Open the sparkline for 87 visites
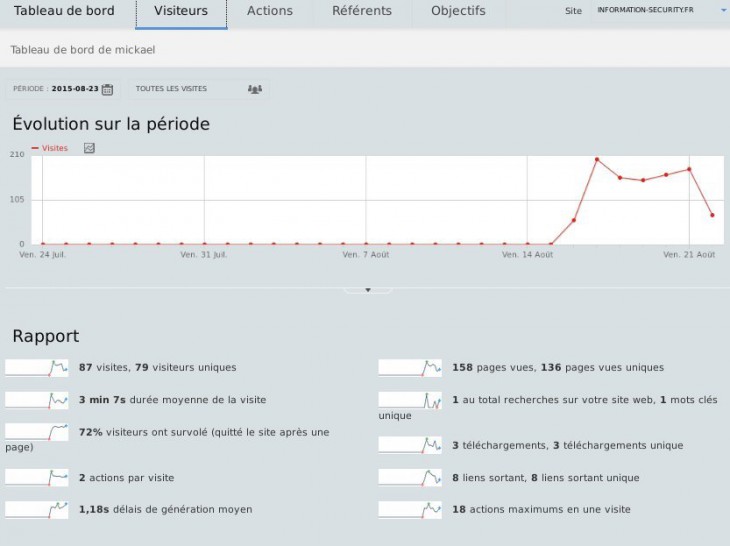The image size is (730, 546). [37, 368]
